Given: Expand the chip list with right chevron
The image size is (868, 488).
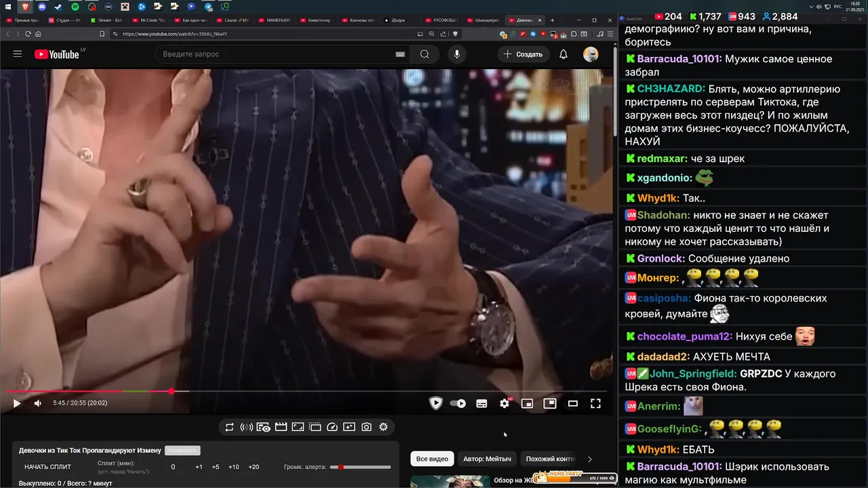Looking at the screenshot, I should click(x=589, y=459).
